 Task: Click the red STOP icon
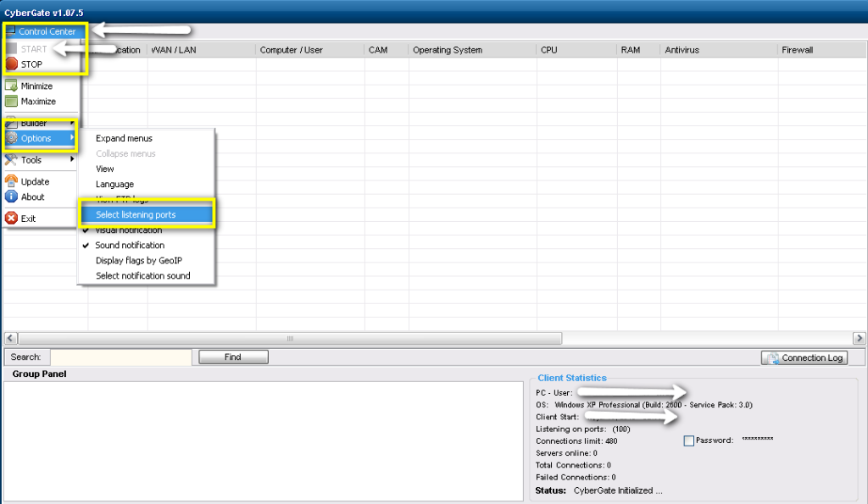click(12, 64)
